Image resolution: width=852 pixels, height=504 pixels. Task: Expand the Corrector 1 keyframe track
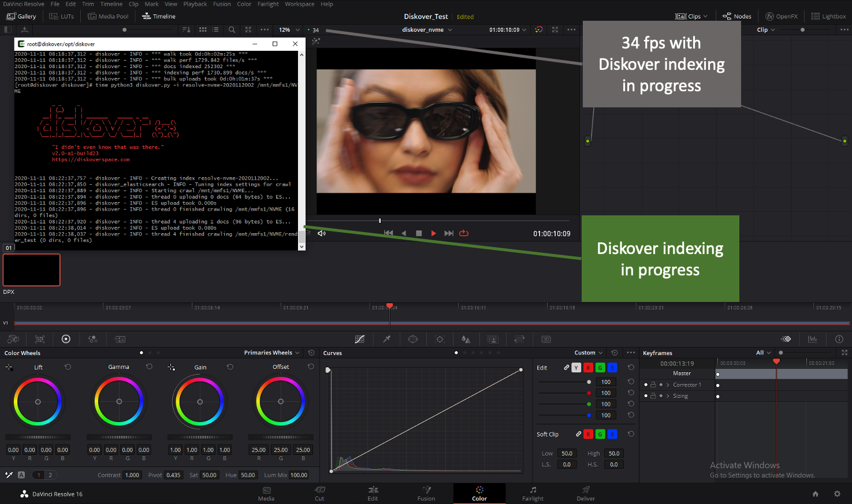[x=668, y=384]
